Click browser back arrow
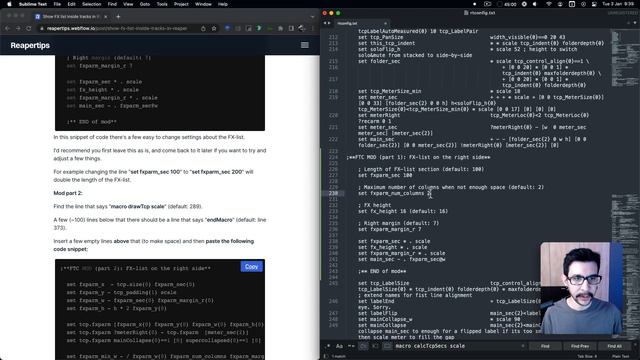The image size is (640, 360). coord(7,28)
